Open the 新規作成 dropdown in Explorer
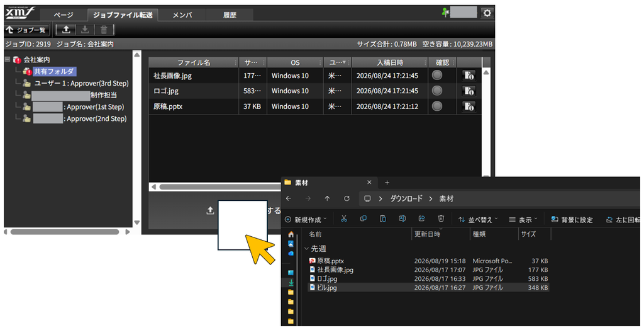Image resolution: width=644 pixels, height=330 pixels. click(306, 220)
